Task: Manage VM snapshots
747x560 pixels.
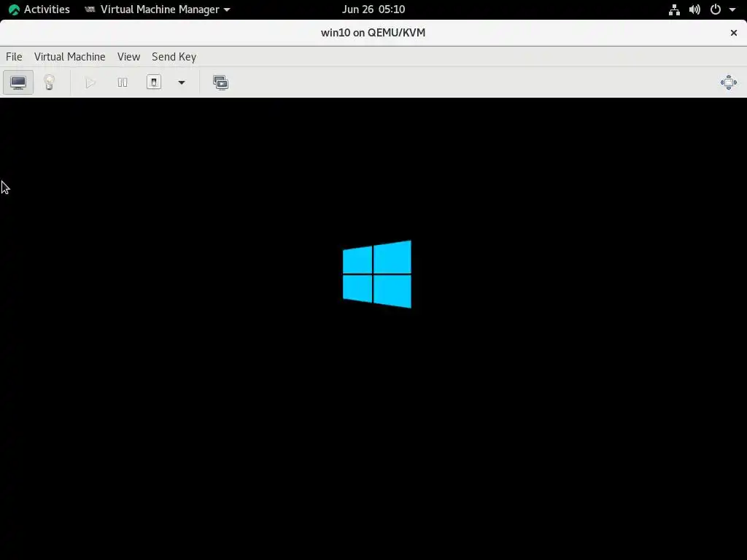Action: [220, 82]
